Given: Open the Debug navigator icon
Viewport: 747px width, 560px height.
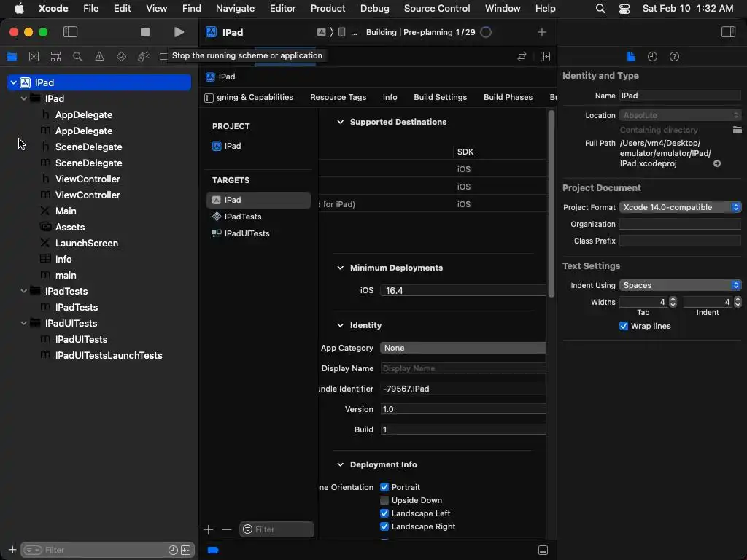Looking at the screenshot, I should pyautogui.click(x=144, y=57).
